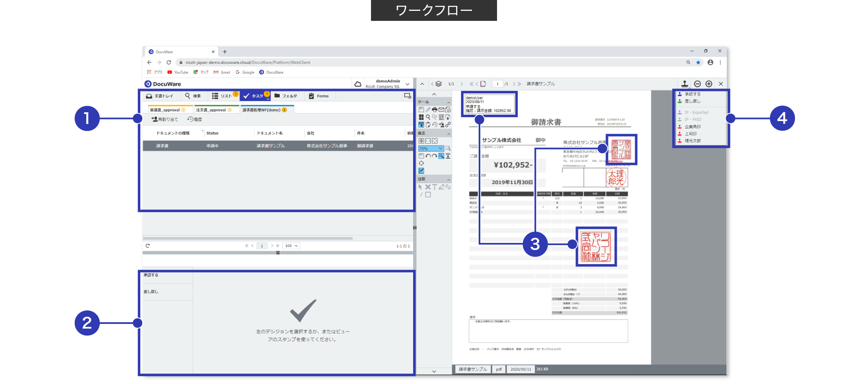Viewport: 868px width, 384px height.
Task: Switch to the 注文書_approval tab
Action: (216, 109)
